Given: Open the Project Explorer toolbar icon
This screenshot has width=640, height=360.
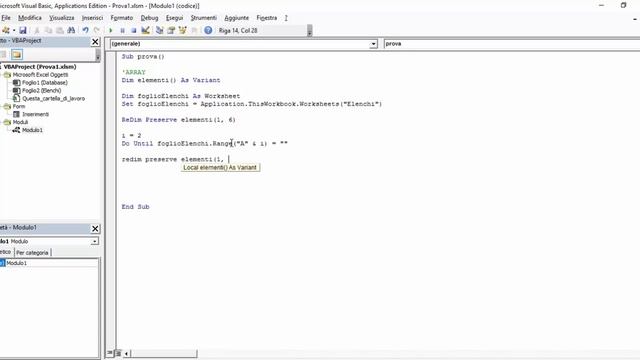Looking at the screenshot, I should [x=160, y=30].
